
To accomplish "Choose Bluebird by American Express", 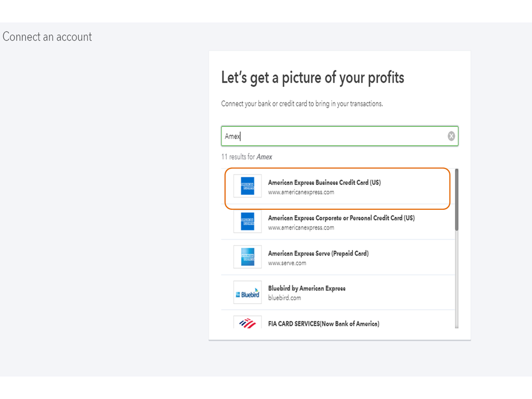I will (x=307, y=288).
